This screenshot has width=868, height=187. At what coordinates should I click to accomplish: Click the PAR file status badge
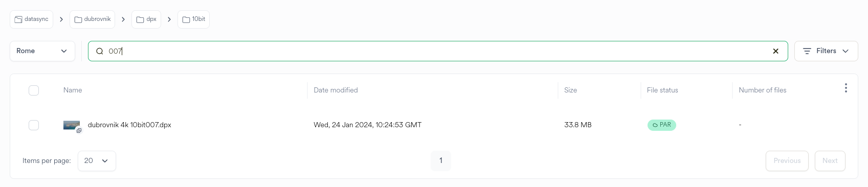pos(662,125)
